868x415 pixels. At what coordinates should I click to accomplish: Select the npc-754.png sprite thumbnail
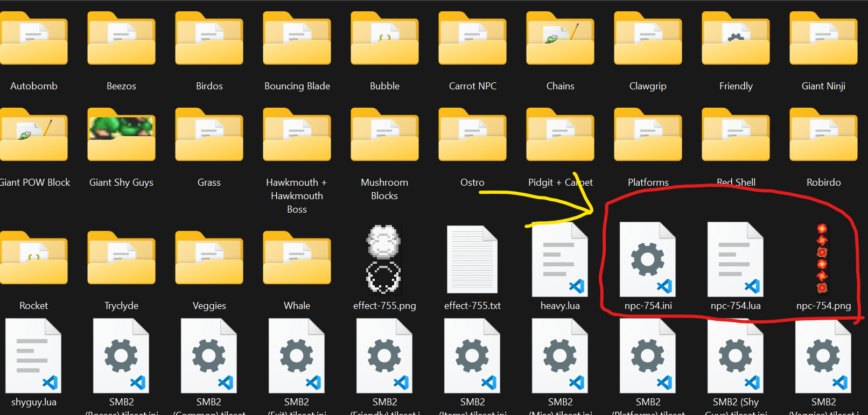pos(822,259)
